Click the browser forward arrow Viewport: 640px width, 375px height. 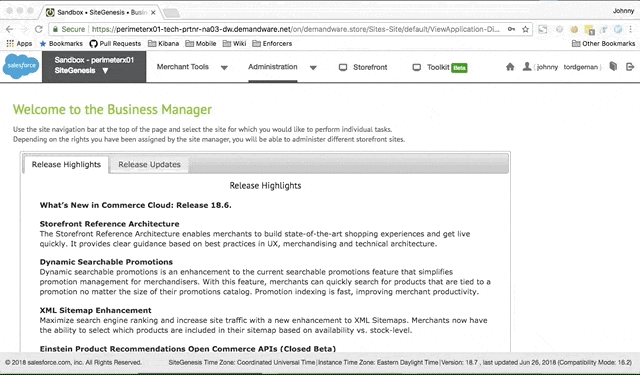pyautogui.click(x=24, y=29)
